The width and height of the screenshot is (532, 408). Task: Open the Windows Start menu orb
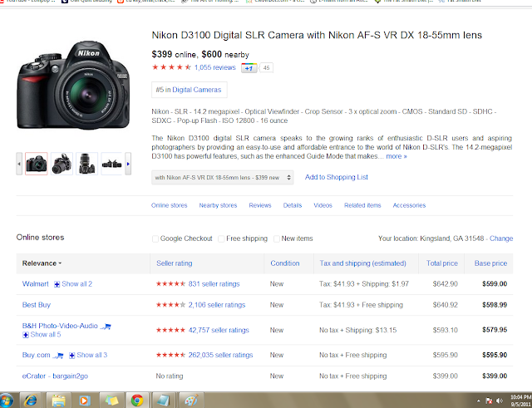tap(6, 401)
